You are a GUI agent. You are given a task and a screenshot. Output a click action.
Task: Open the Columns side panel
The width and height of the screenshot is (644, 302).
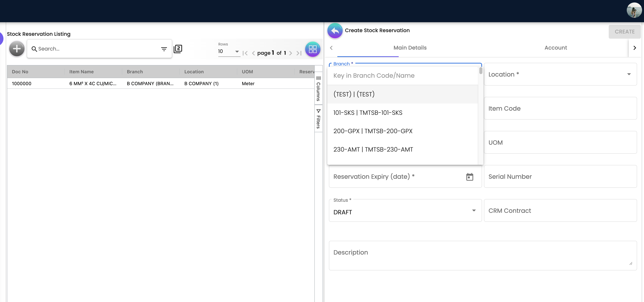click(318, 88)
